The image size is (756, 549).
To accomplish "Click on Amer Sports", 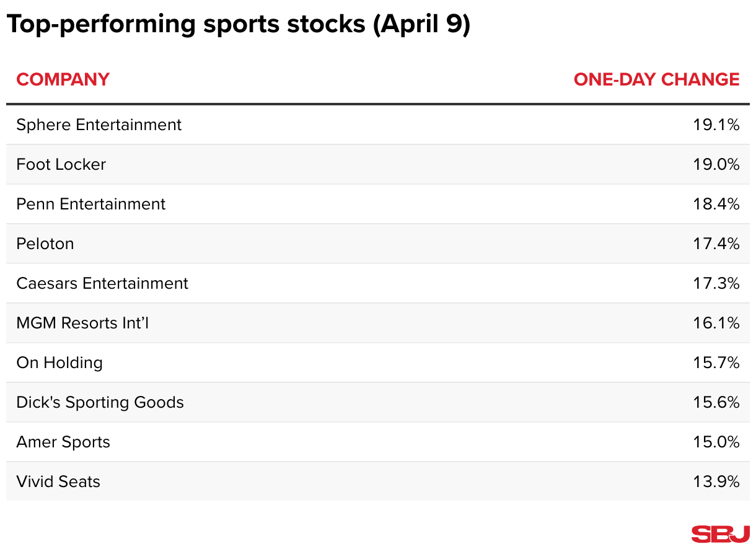I will (63, 442).
